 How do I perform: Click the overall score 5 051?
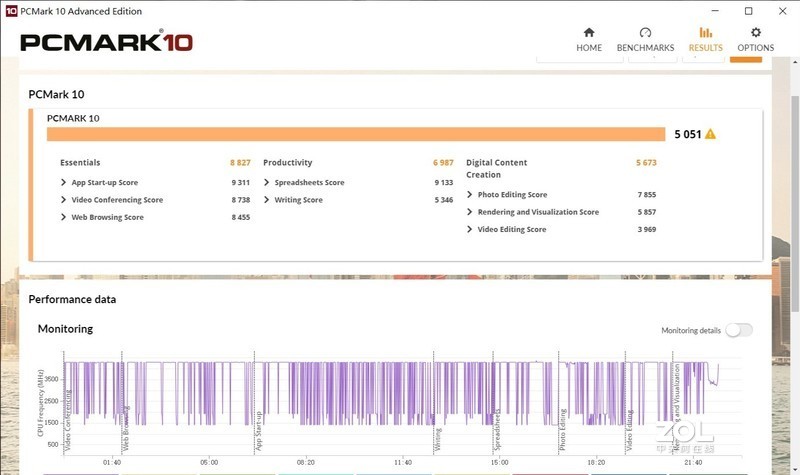[x=688, y=134]
